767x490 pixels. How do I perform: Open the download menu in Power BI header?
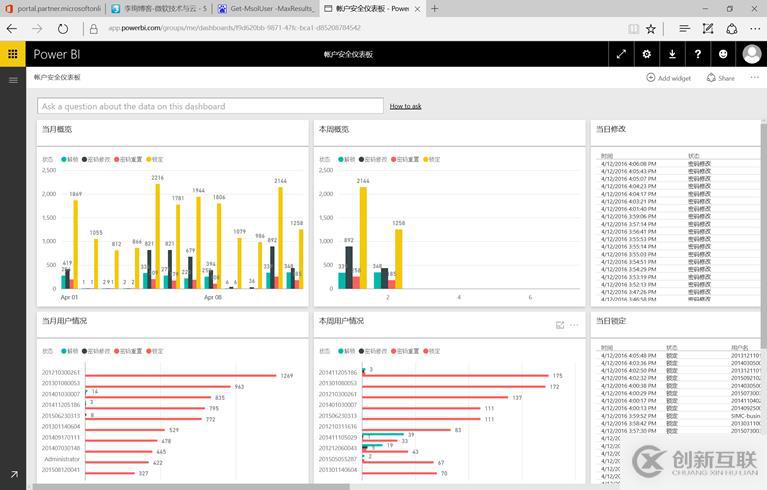(672, 54)
